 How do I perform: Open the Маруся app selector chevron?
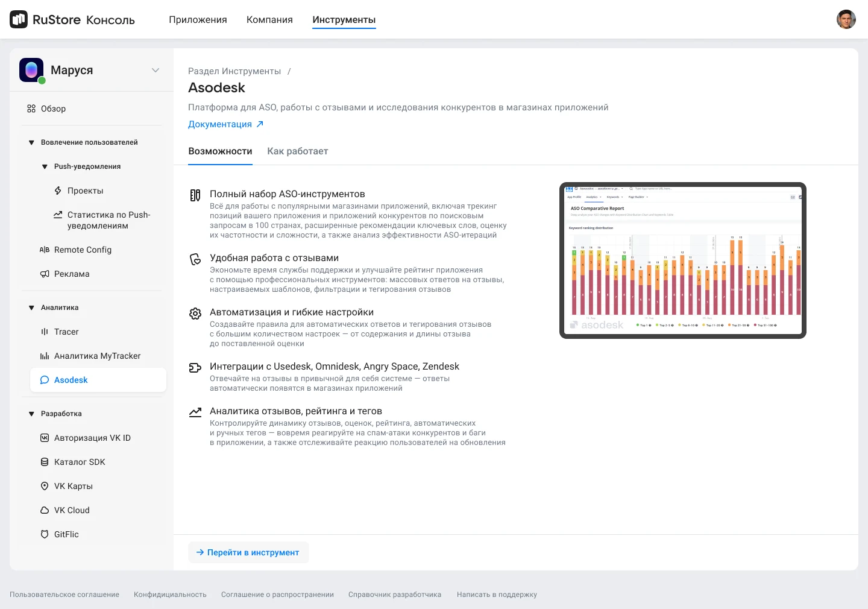pyautogui.click(x=156, y=70)
